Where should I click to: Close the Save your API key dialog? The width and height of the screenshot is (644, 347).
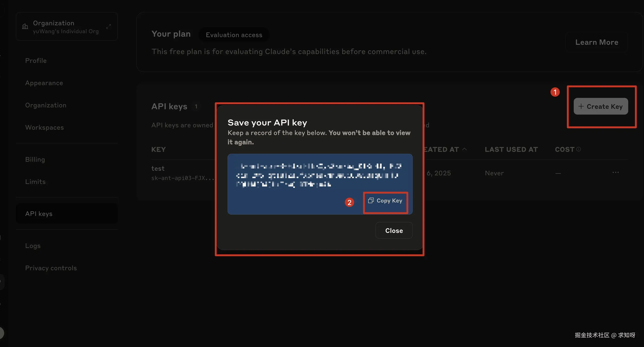pos(394,231)
